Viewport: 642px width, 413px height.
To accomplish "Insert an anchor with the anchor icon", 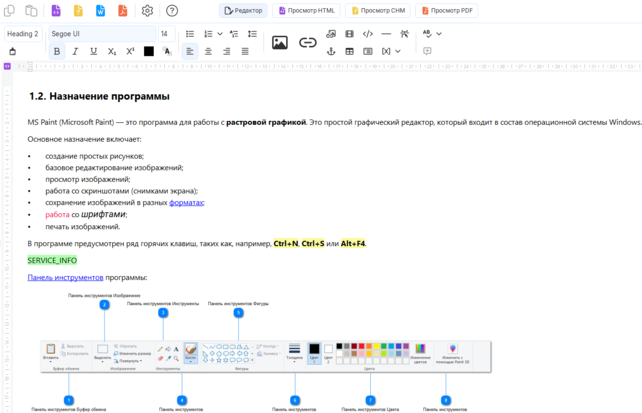I will [331, 51].
